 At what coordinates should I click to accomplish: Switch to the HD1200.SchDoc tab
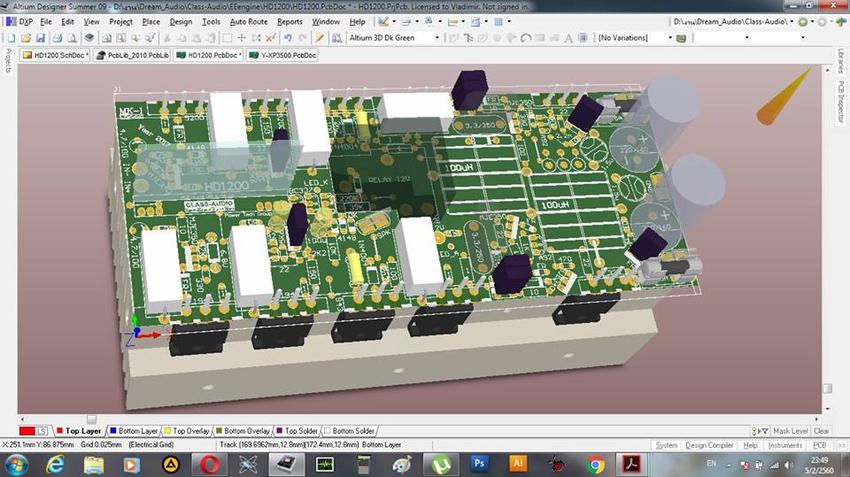click(55, 55)
